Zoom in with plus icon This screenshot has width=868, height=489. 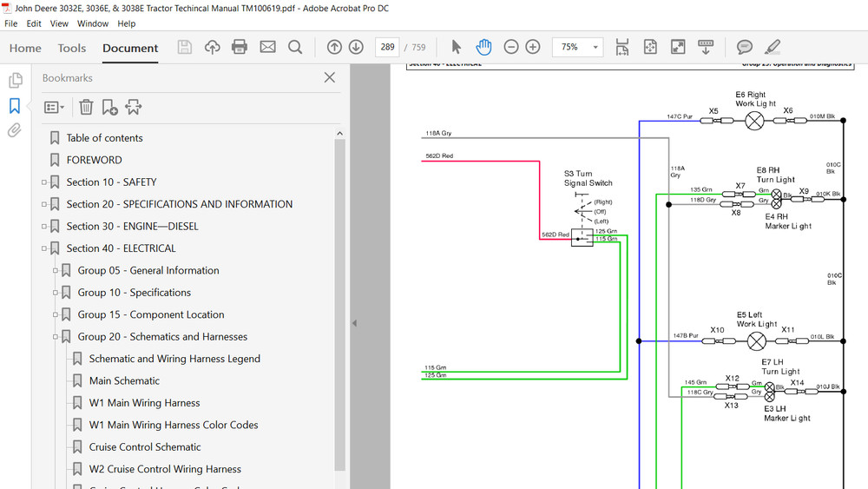pyautogui.click(x=533, y=47)
